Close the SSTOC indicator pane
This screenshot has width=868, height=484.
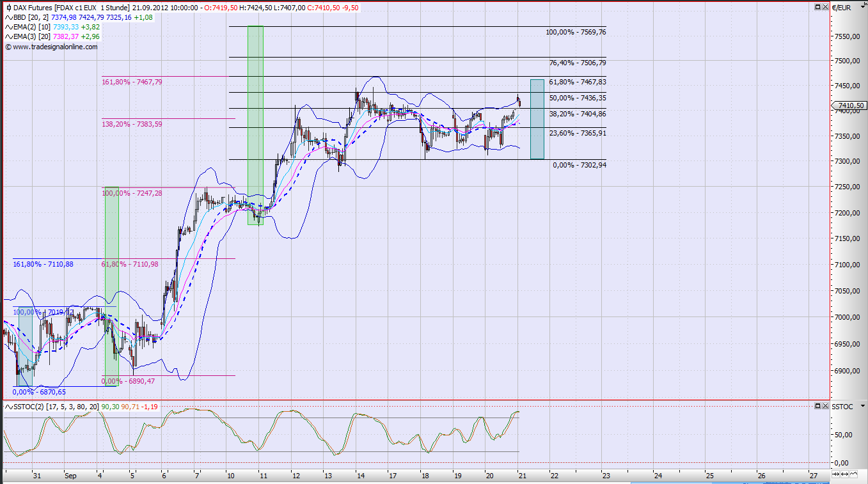click(825, 407)
